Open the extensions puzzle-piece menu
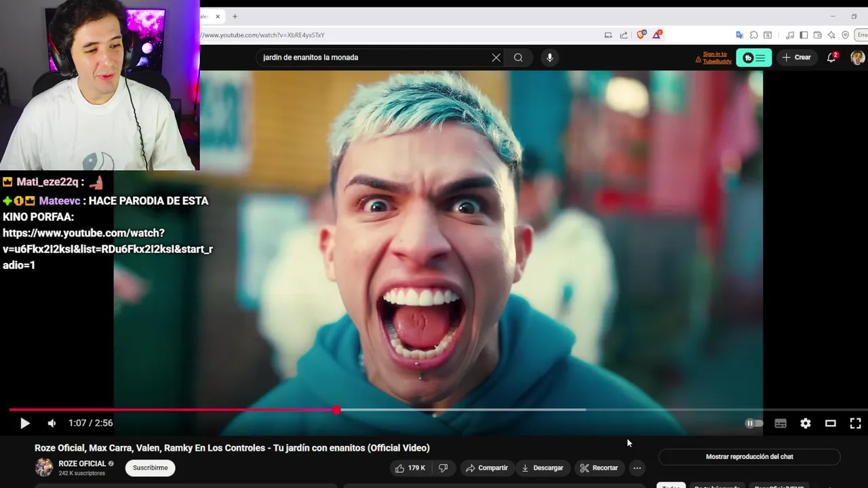 tap(753, 35)
